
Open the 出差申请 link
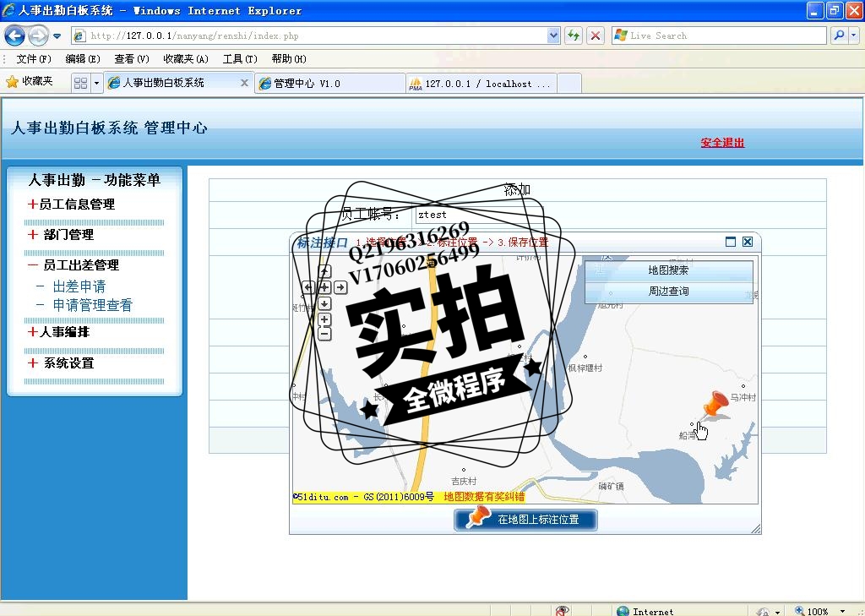pyautogui.click(x=79, y=286)
